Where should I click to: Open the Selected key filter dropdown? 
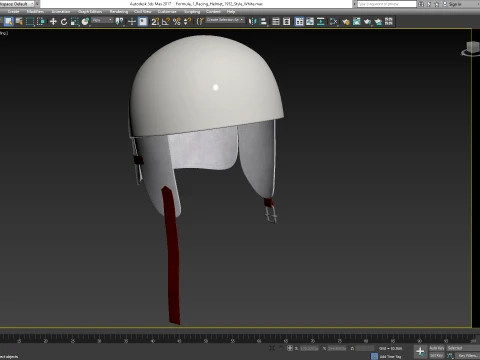click(463, 348)
